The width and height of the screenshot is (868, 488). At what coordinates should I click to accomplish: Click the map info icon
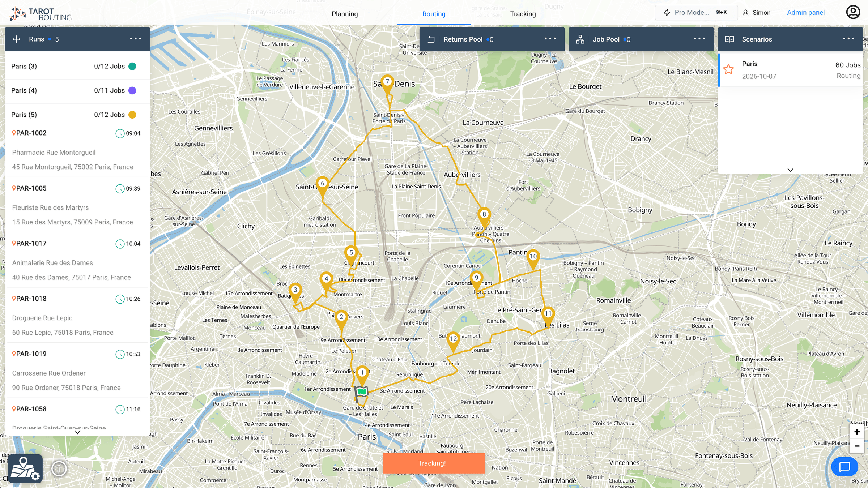pyautogui.click(x=59, y=468)
